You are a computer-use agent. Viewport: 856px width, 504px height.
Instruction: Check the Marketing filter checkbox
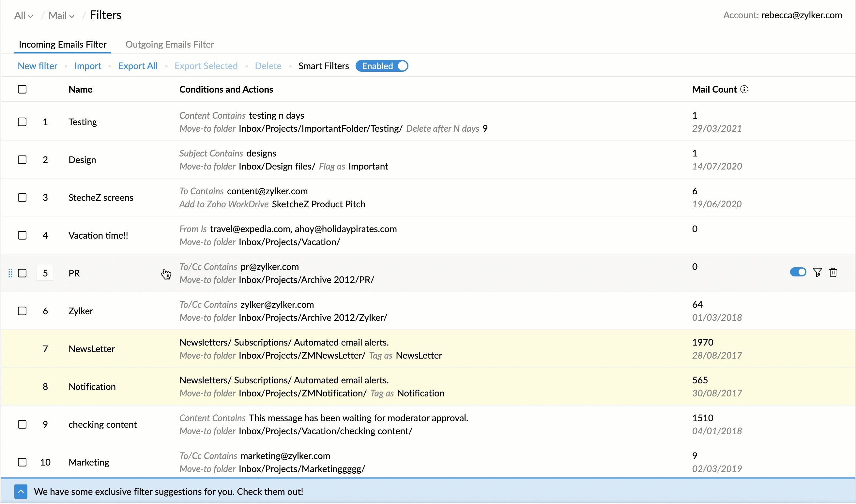click(x=22, y=462)
